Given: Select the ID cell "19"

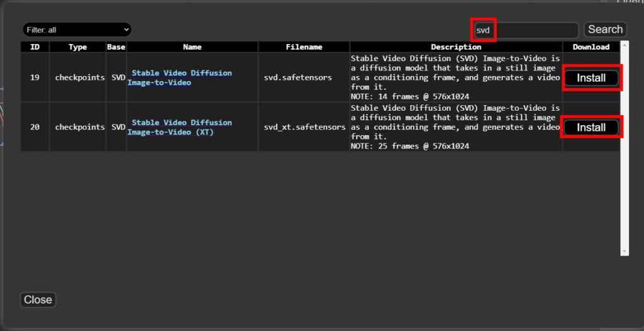Looking at the screenshot, I should (35, 77).
